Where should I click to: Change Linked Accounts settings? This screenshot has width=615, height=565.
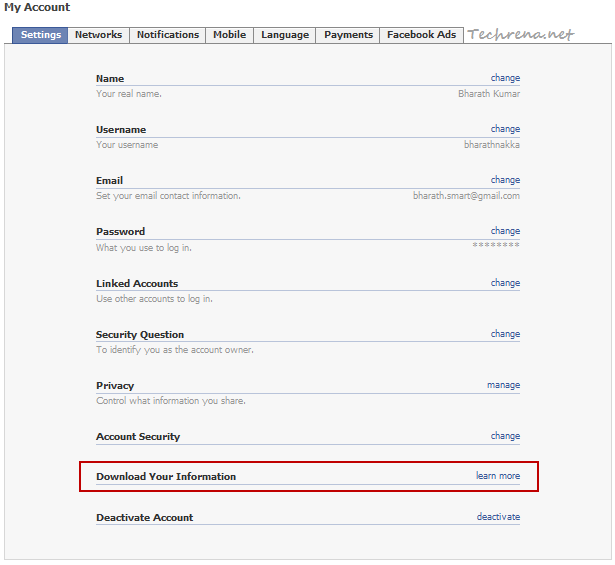click(x=505, y=283)
